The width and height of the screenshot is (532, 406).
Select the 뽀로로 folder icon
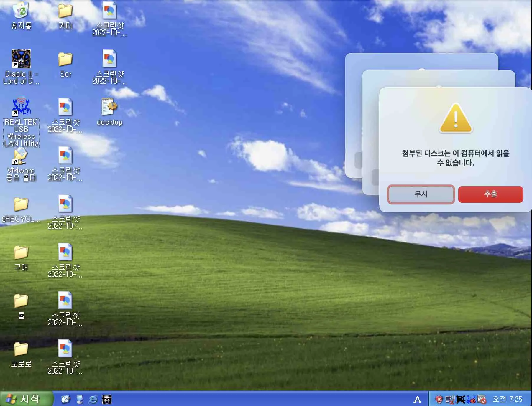21,355
